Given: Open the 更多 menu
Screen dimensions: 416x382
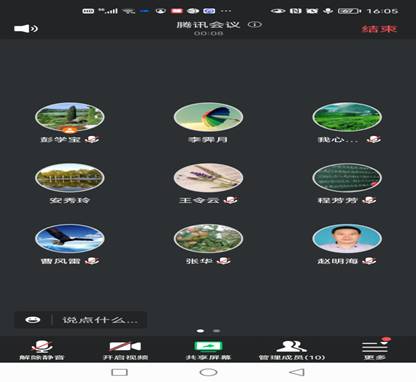Looking at the screenshot, I should point(375,350).
